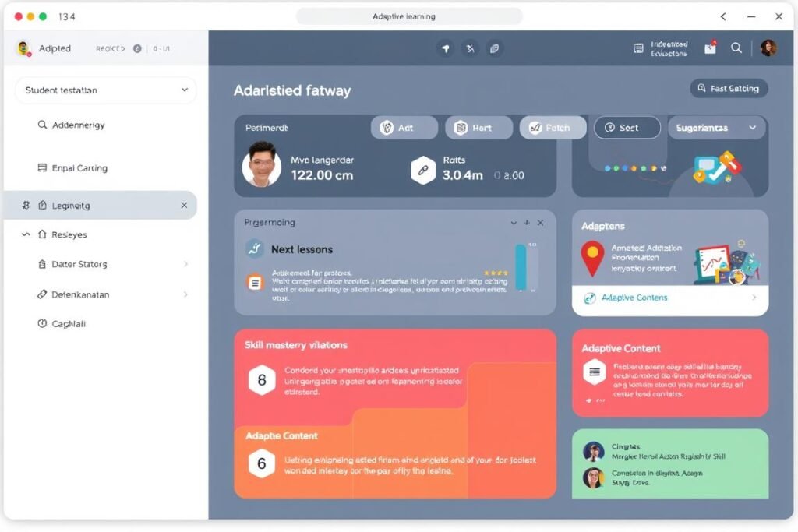798x532 pixels.
Task: Select Datter Statorg sidebar item
Action: (x=79, y=265)
